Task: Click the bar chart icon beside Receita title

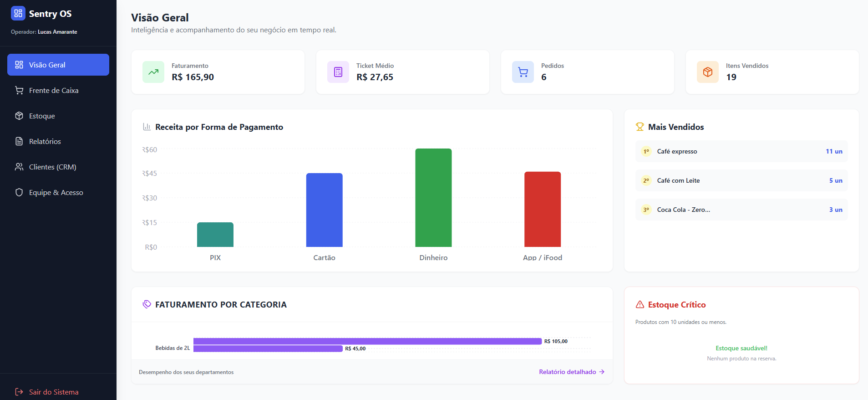Action: pyautogui.click(x=147, y=127)
